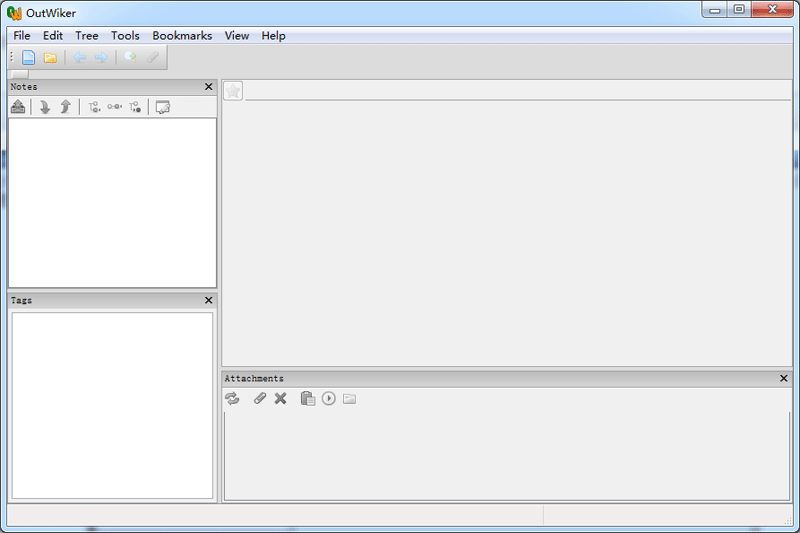Close the Tags panel
Screen dimensions: 800x533
tap(209, 300)
